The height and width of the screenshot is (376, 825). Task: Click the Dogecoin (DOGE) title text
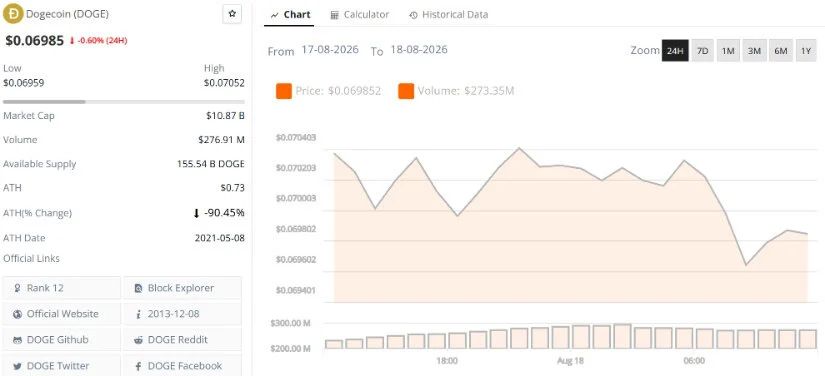coord(68,14)
